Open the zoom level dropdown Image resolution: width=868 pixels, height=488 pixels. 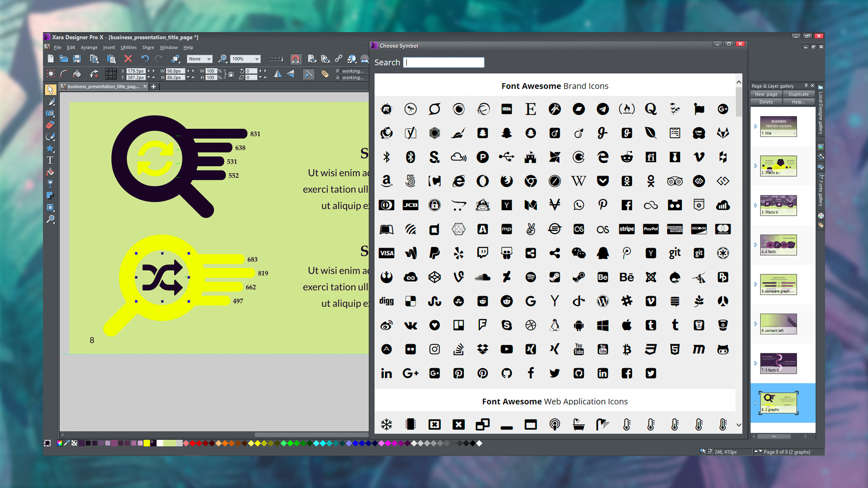pyautogui.click(x=256, y=59)
